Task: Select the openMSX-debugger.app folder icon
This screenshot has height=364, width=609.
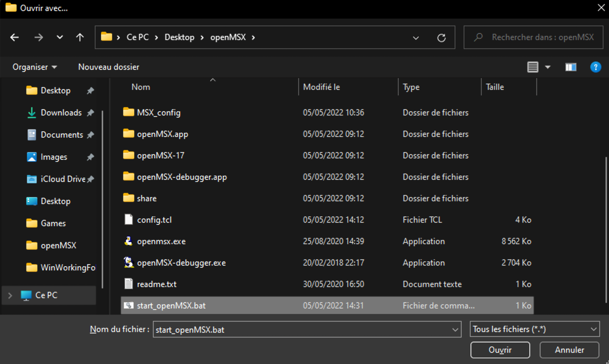Action: (128, 176)
